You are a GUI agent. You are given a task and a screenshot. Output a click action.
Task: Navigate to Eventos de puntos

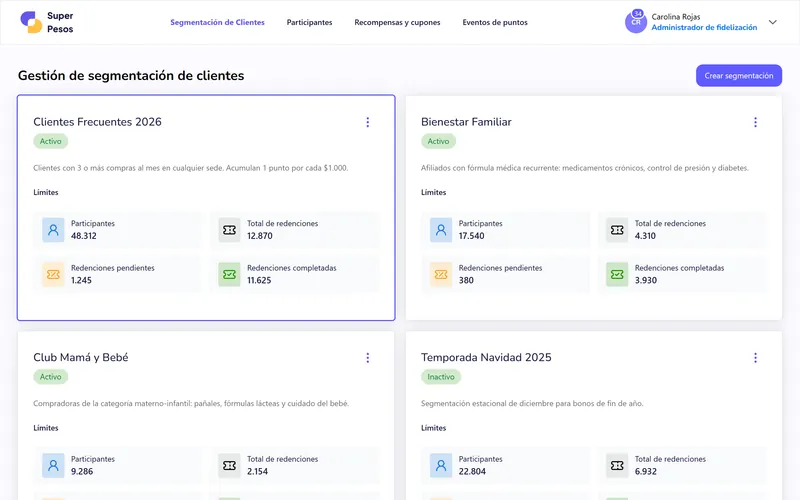point(495,22)
